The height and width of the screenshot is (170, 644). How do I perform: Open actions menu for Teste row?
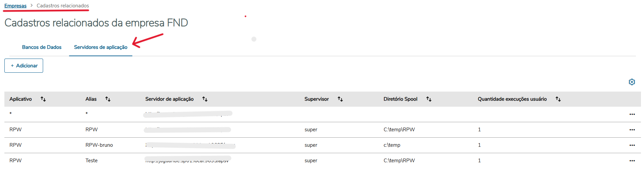coord(632,161)
